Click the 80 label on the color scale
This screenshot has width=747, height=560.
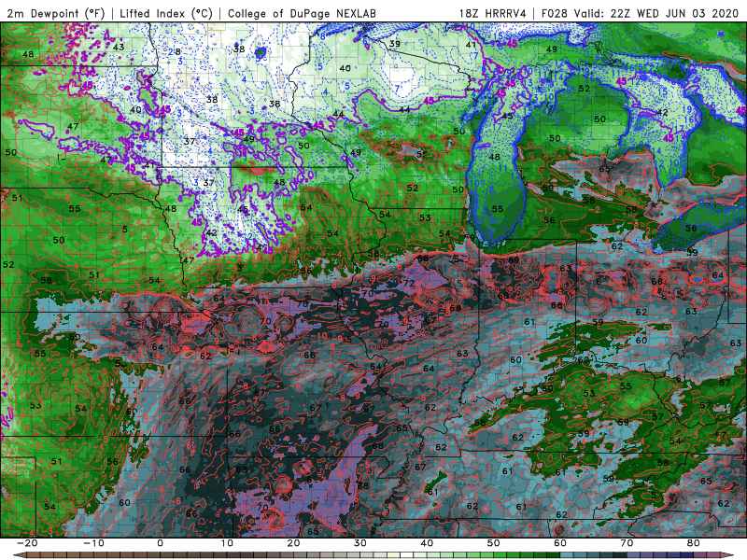tap(694, 543)
